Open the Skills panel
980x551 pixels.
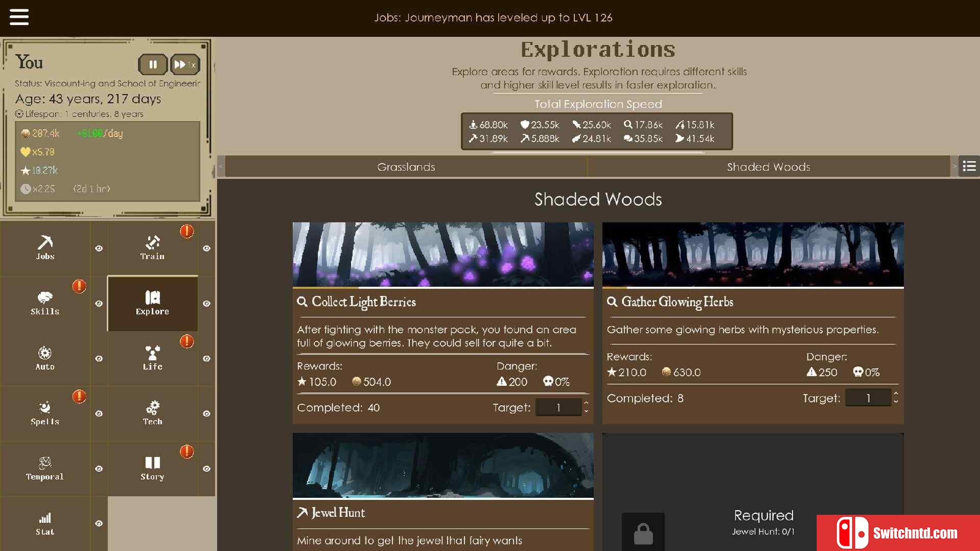45,304
